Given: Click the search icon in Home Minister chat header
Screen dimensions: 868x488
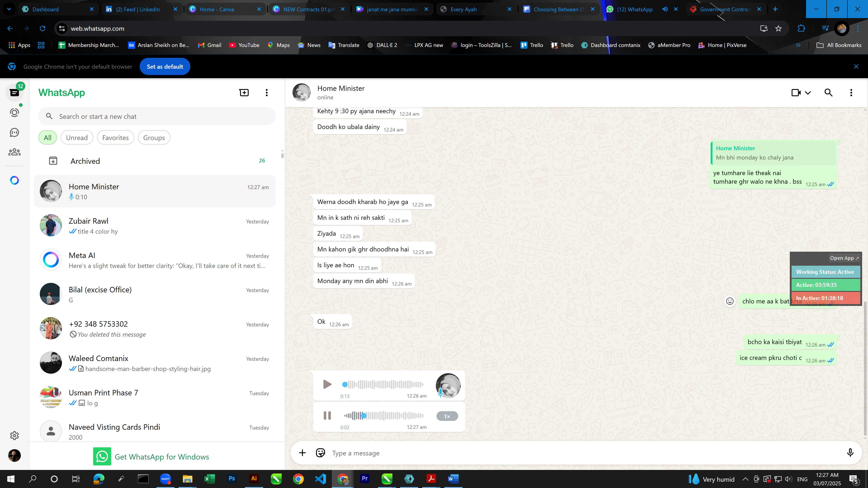Looking at the screenshot, I should point(829,93).
